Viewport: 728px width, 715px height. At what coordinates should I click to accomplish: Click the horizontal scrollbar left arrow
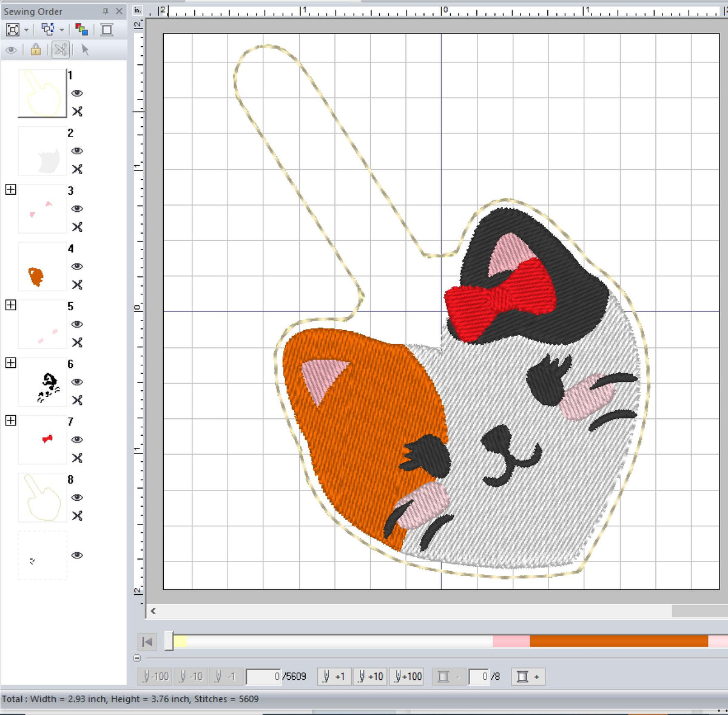[153, 611]
